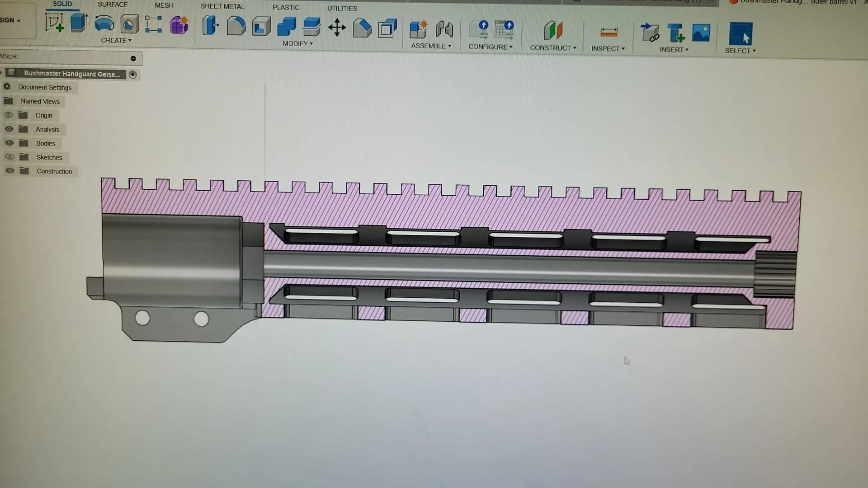Activate radio button beside Bushmaster Handguard component

point(132,75)
